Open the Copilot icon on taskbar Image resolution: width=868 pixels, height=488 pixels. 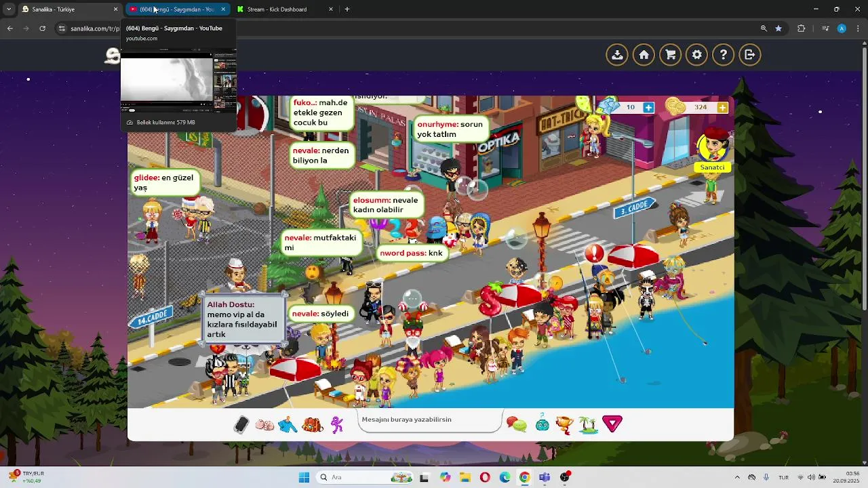tap(445, 477)
